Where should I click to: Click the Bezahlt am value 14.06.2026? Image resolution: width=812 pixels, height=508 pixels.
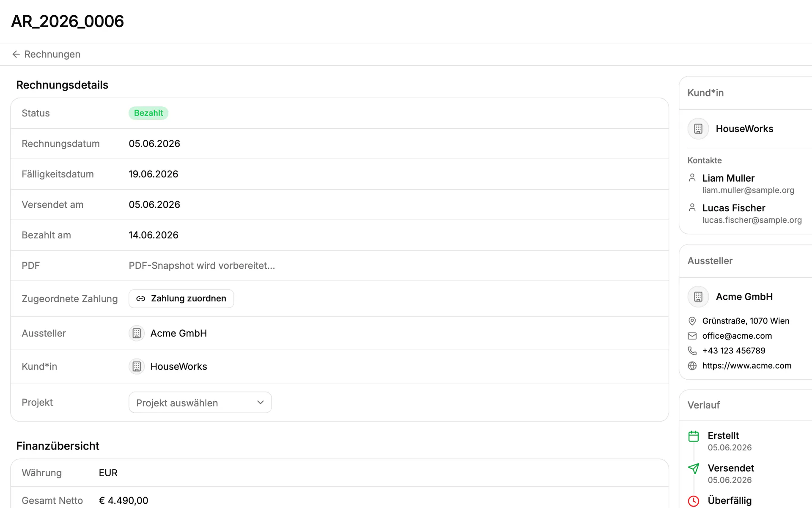(x=154, y=235)
